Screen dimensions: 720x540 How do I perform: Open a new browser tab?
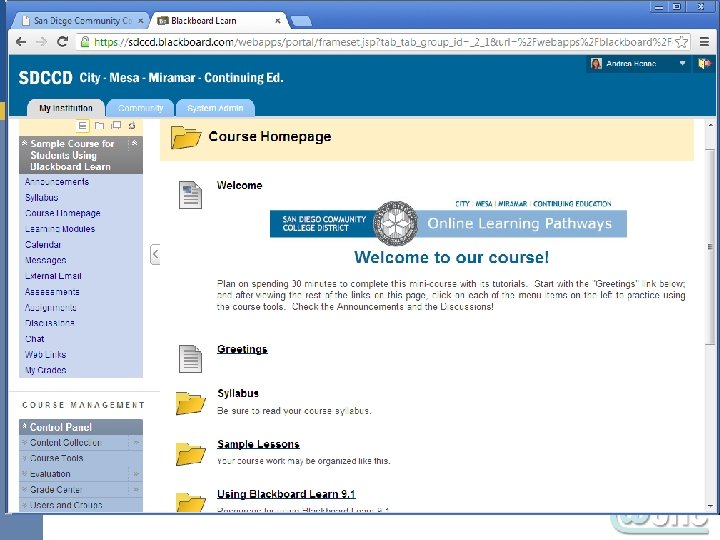coord(301,21)
